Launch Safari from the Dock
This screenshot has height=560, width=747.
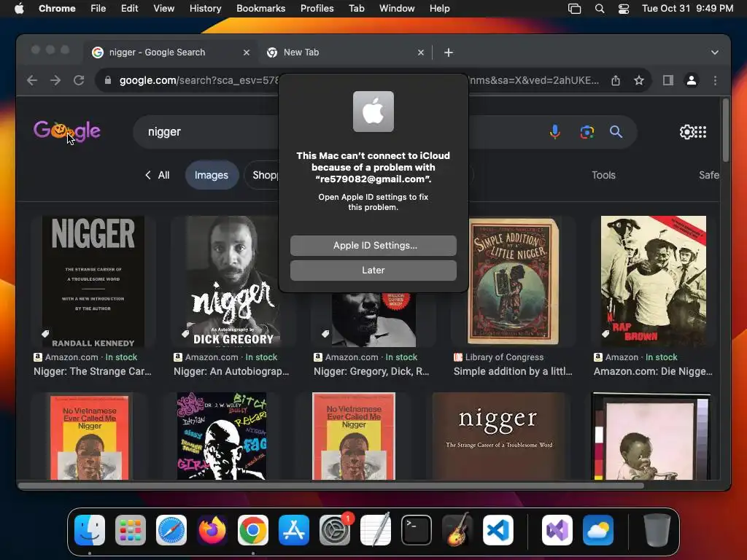171,529
